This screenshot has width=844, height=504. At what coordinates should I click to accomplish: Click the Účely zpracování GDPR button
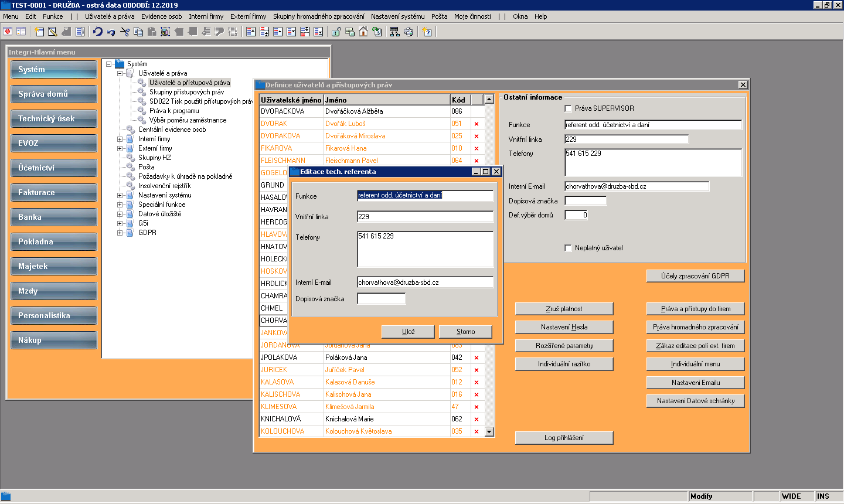[695, 276]
